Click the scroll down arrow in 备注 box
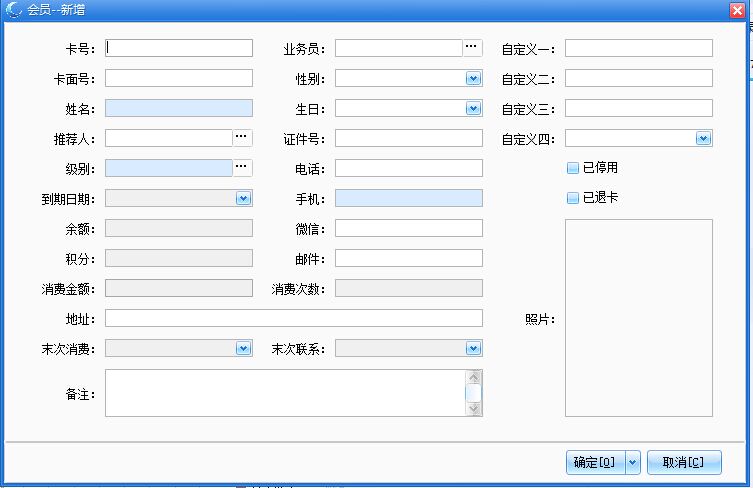Viewport: 753px width, 488px height. (x=474, y=408)
